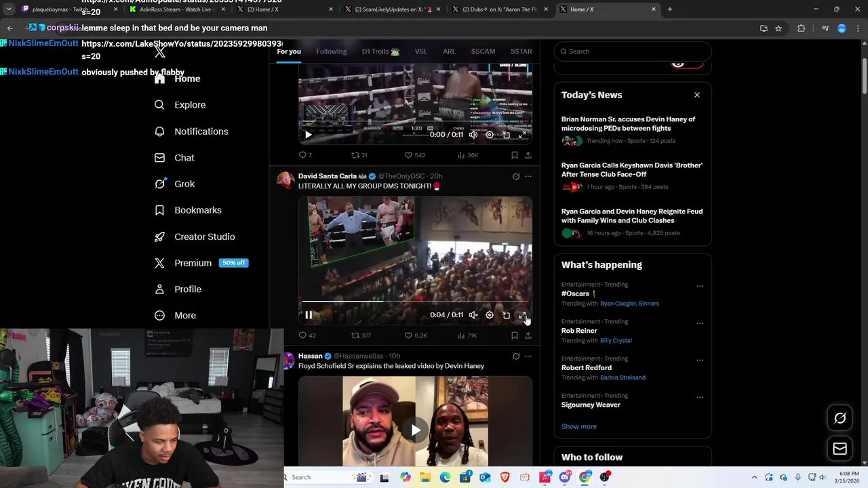
Task: Fullscreen the top boxing ring video
Action: coord(522,135)
